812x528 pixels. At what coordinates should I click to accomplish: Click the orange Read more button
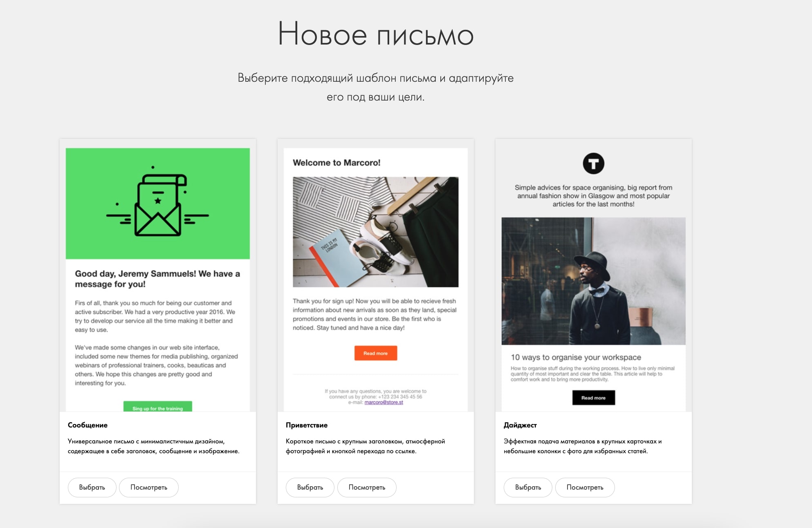point(375,353)
